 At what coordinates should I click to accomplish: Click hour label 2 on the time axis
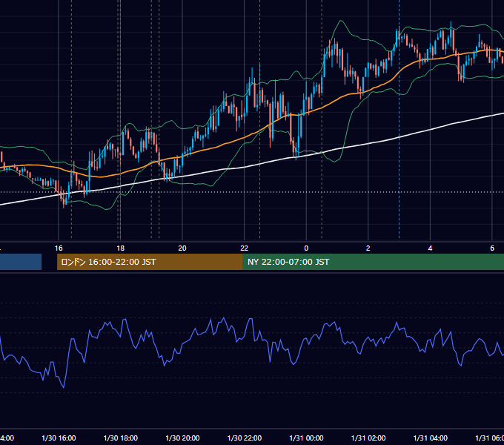point(368,248)
